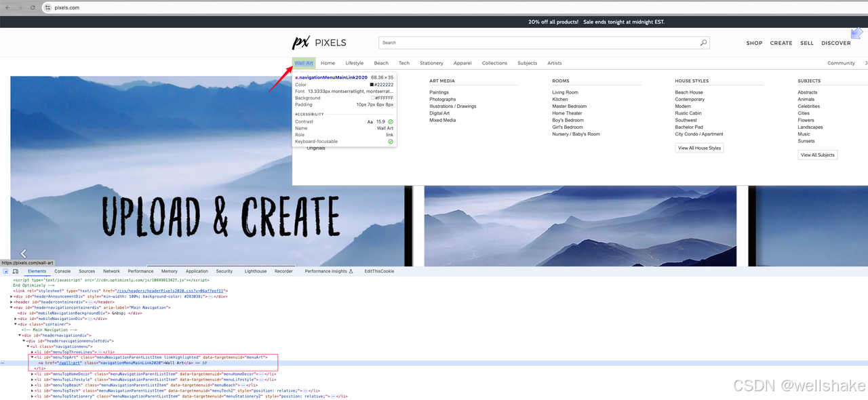Open the Collections navigation menu

click(x=494, y=63)
